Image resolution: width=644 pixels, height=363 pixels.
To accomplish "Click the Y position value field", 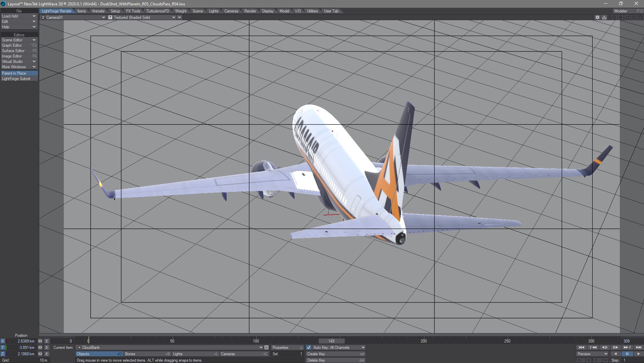I will coord(21,348).
